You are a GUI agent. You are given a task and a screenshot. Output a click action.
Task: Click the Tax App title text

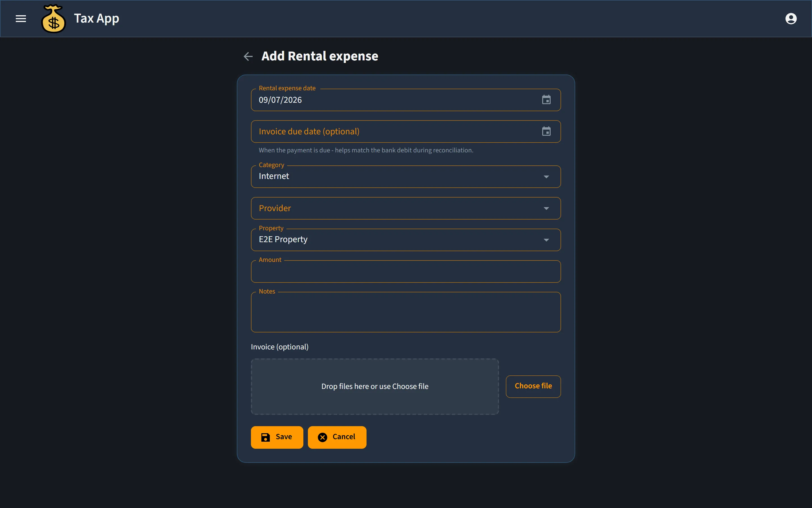coord(97,18)
